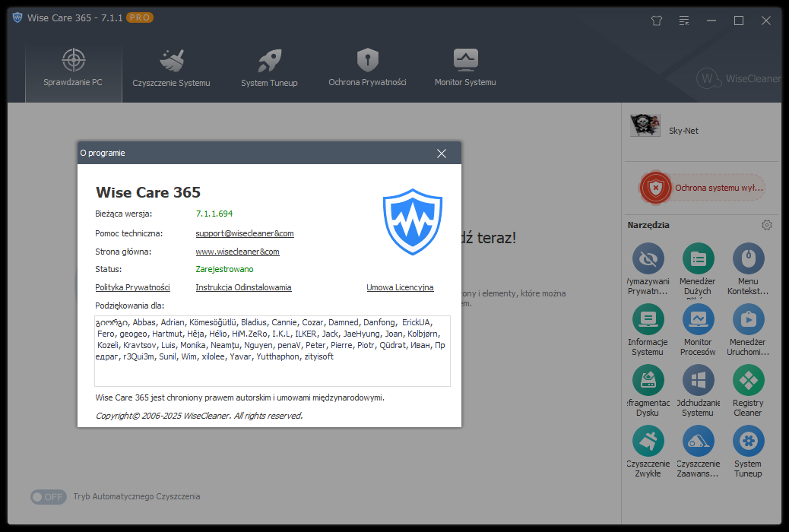Click the Zarejestrowano status text

224,269
